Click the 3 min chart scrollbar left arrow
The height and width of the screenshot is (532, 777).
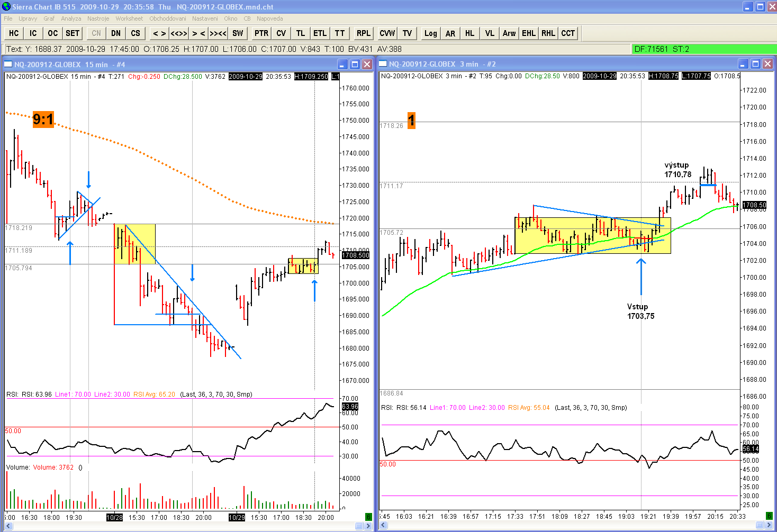click(384, 525)
